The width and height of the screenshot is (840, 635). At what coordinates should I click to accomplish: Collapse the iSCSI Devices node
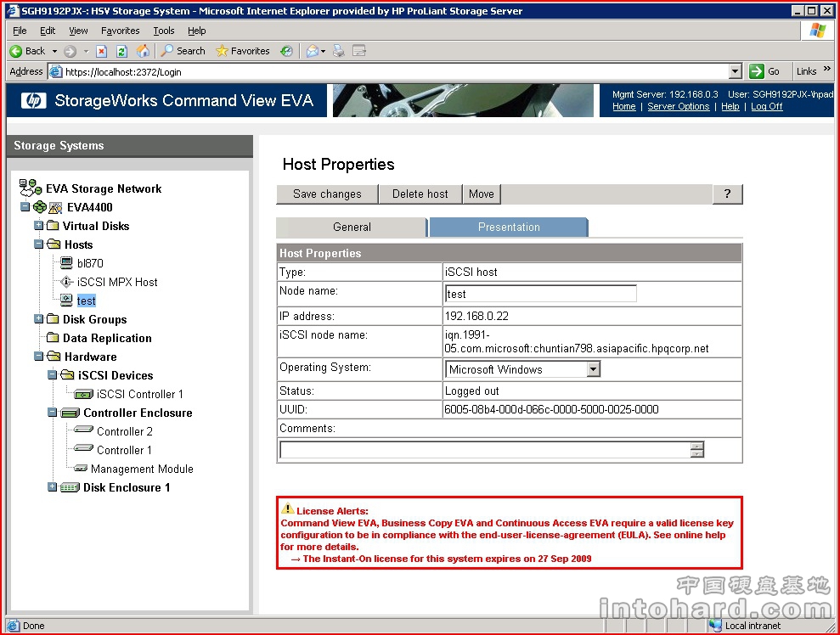click(x=52, y=374)
